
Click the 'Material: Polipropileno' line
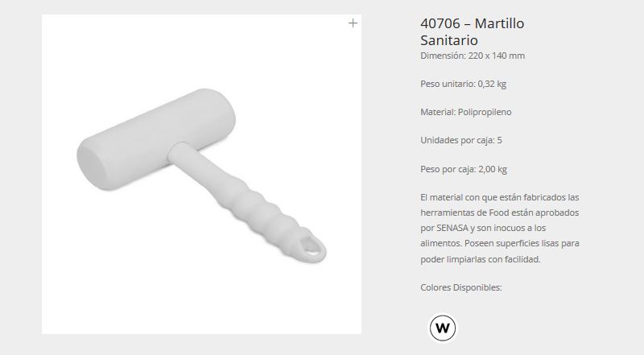pyautogui.click(x=466, y=112)
